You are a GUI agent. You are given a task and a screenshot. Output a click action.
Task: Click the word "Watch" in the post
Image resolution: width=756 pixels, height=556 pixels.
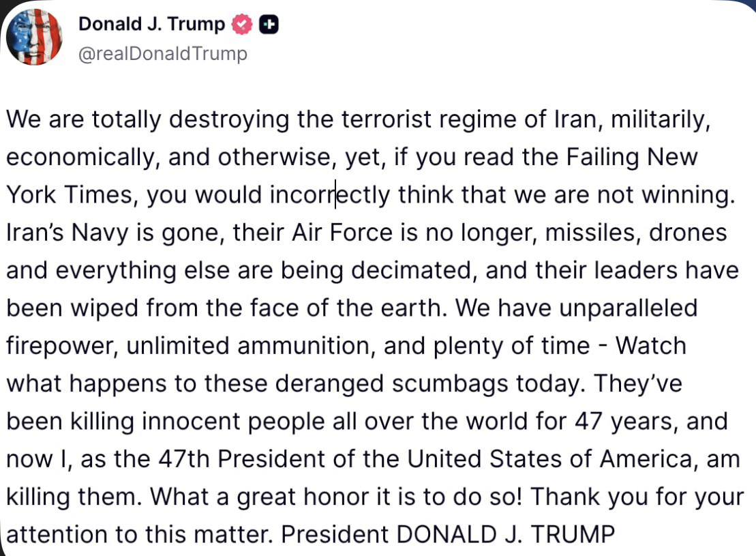(651, 345)
